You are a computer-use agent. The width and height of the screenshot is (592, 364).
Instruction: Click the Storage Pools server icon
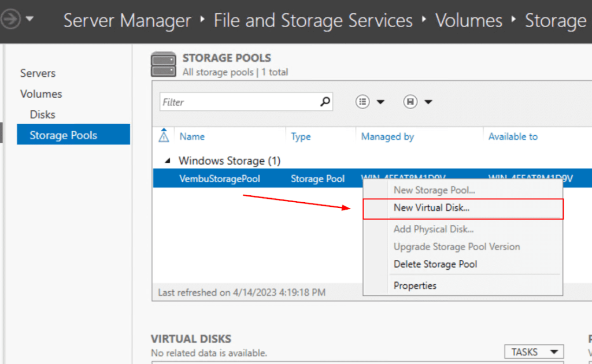pos(163,64)
